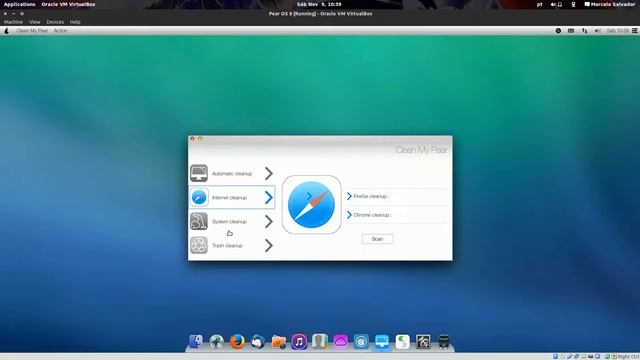The width and height of the screenshot is (640, 360).
Task: Click the host accessibility icon in top panel
Action: [x=573, y=4]
